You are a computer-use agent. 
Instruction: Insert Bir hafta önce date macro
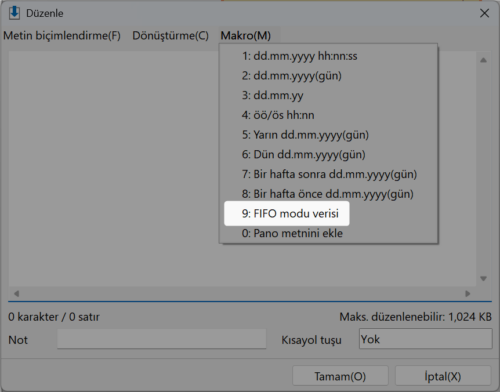[x=328, y=194]
